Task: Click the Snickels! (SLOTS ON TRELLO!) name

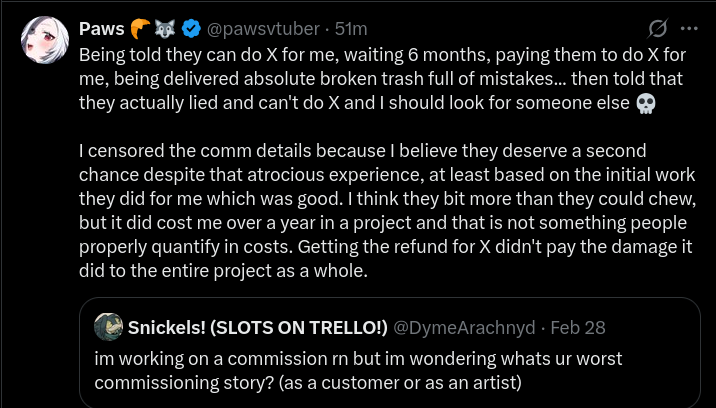Action: (x=258, y=326)
